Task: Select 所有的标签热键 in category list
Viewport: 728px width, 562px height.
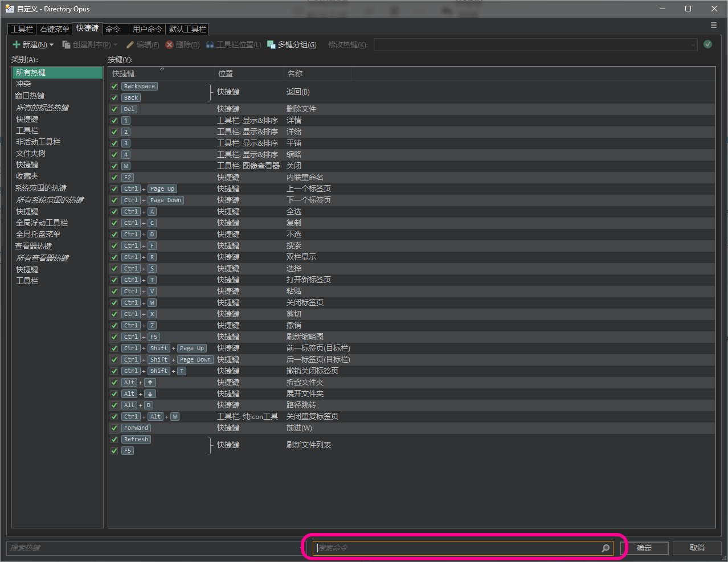Action: (x=42, y=108)
